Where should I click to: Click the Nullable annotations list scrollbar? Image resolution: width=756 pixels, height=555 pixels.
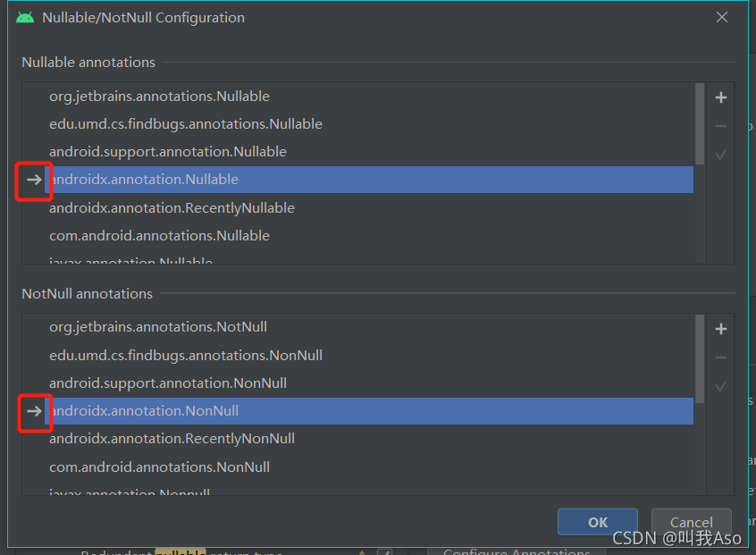700,124
